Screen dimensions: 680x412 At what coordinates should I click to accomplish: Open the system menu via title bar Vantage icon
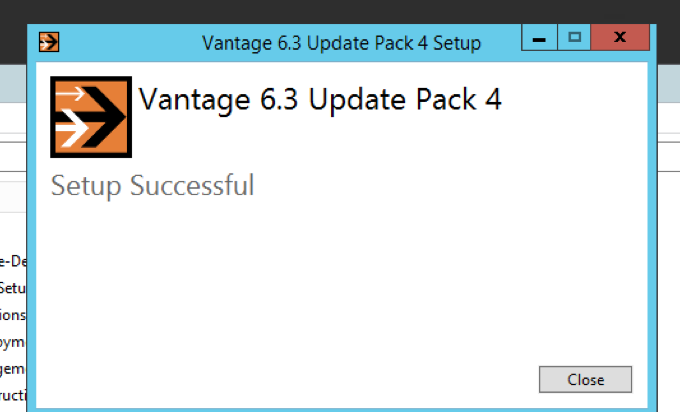coord(49,42)
